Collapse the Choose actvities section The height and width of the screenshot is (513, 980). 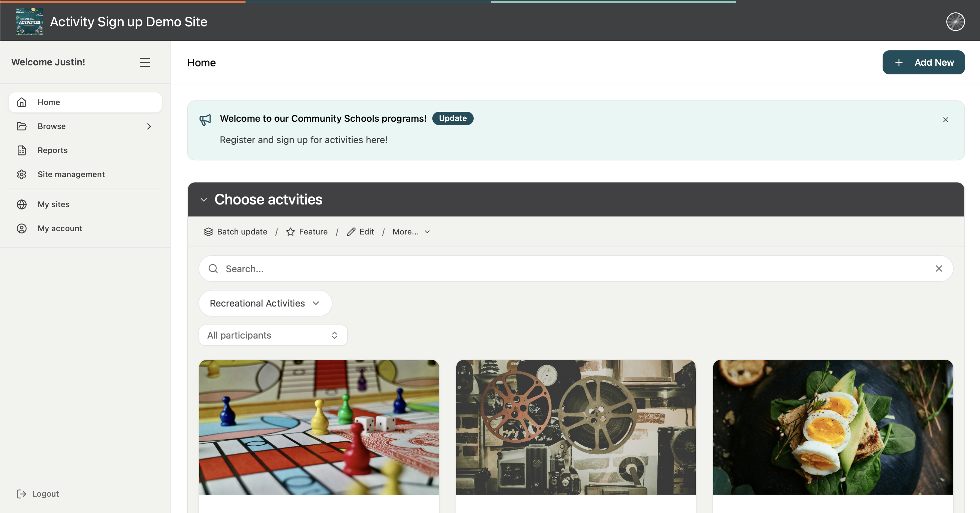pyautogui.click(x=204, y=200)
